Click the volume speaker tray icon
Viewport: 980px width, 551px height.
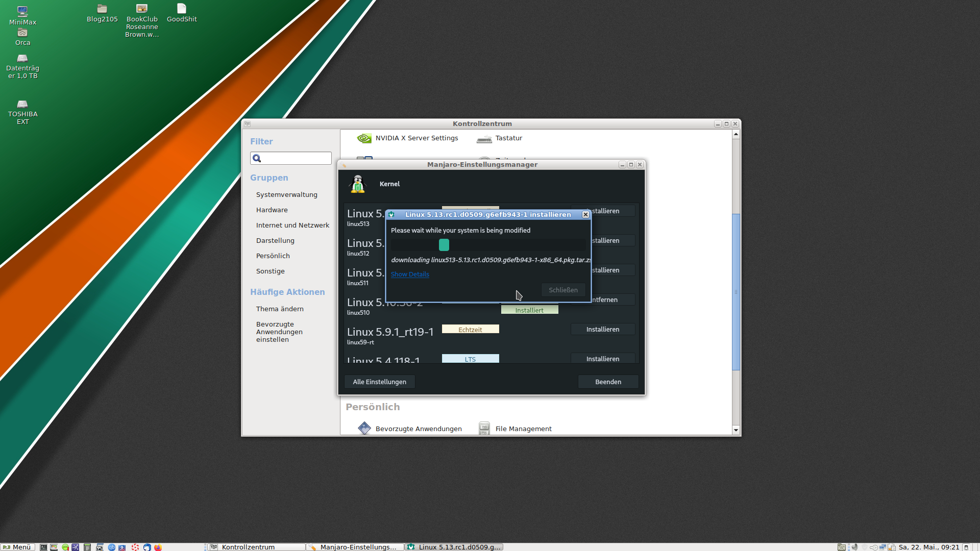(x=854, y=547)
